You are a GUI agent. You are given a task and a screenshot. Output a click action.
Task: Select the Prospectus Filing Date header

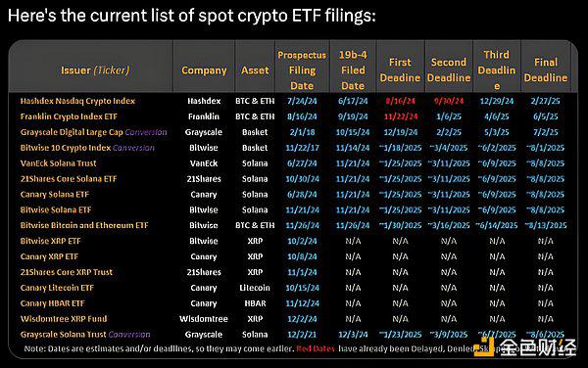tap(302, 70)
